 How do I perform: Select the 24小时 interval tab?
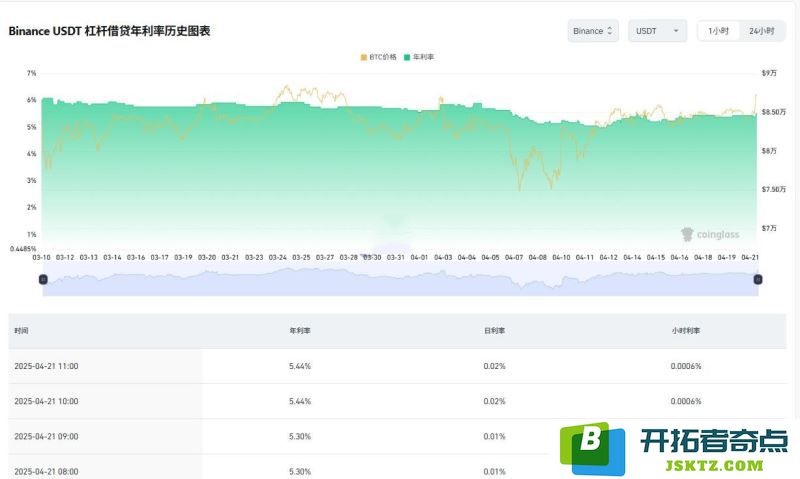(x=761, y=31)
